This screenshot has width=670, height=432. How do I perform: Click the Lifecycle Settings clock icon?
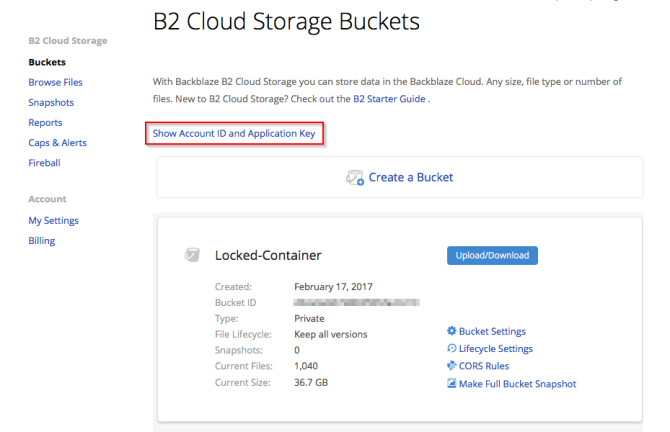coord(452,348)
